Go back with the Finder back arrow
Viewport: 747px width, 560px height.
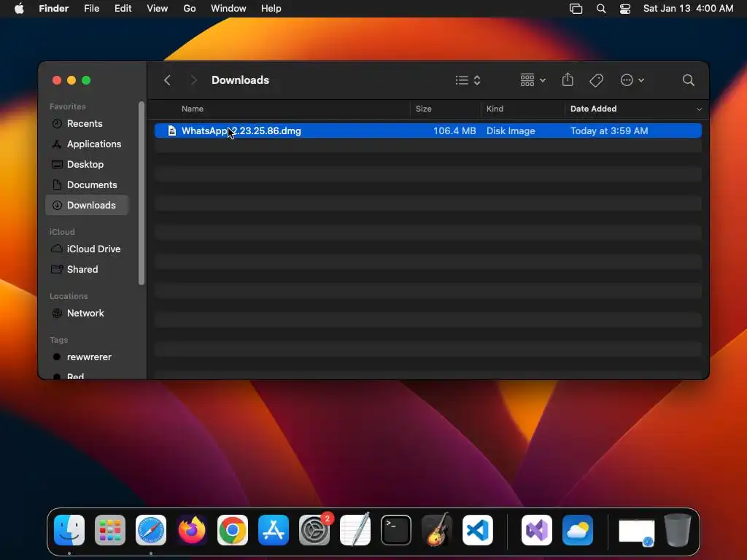tap(167, 80)
